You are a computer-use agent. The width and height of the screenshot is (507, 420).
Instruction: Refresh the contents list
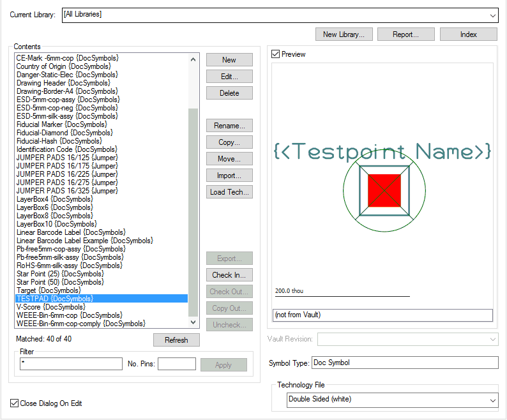coord(176,340)
